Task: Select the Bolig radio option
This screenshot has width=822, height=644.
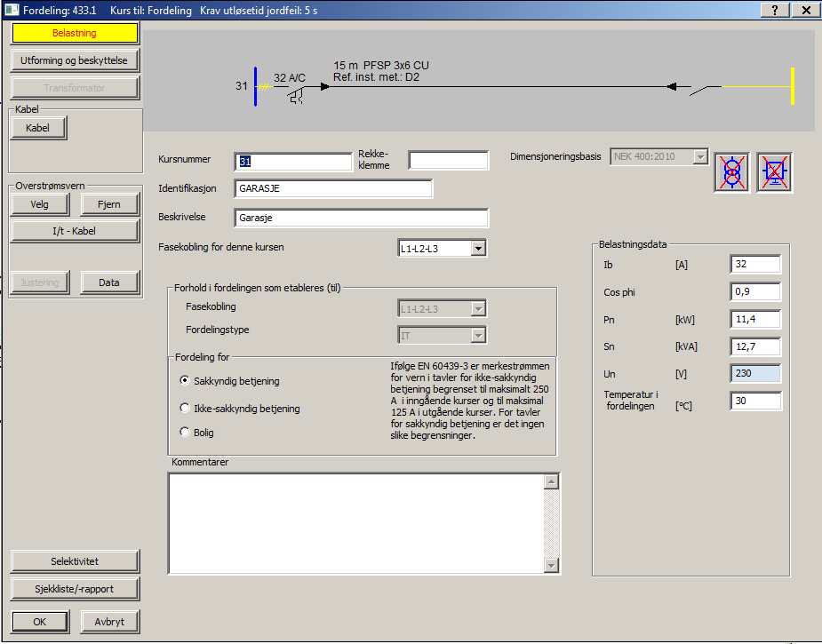Action: (185, 432)
